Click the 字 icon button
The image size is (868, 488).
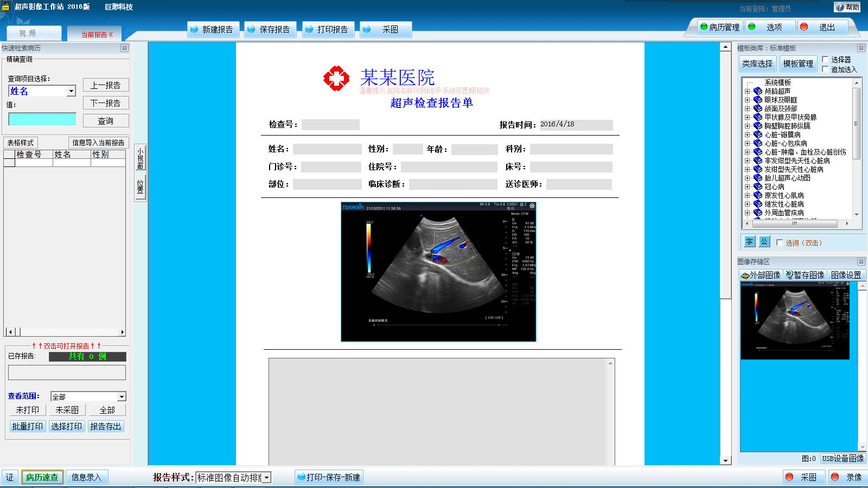pos(749,242)
